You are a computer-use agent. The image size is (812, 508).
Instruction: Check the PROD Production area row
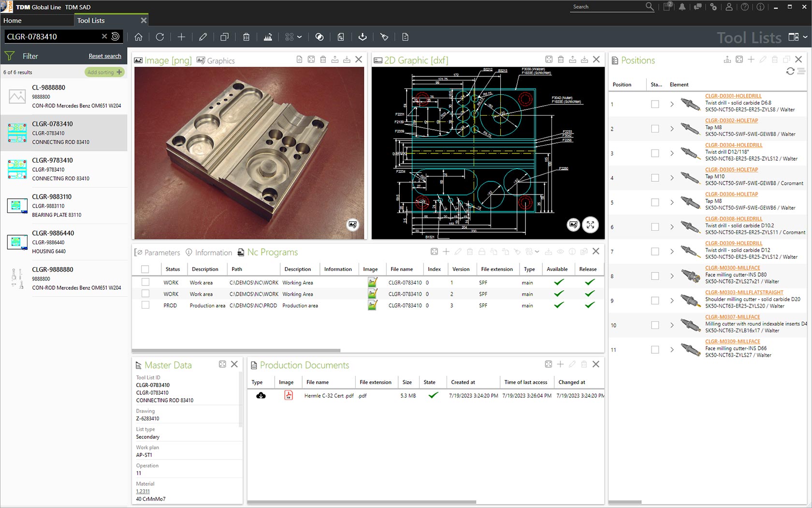145,305
